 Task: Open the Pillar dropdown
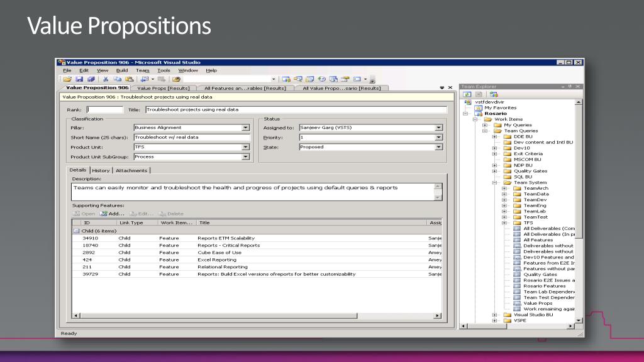click(x=246, y=128)
